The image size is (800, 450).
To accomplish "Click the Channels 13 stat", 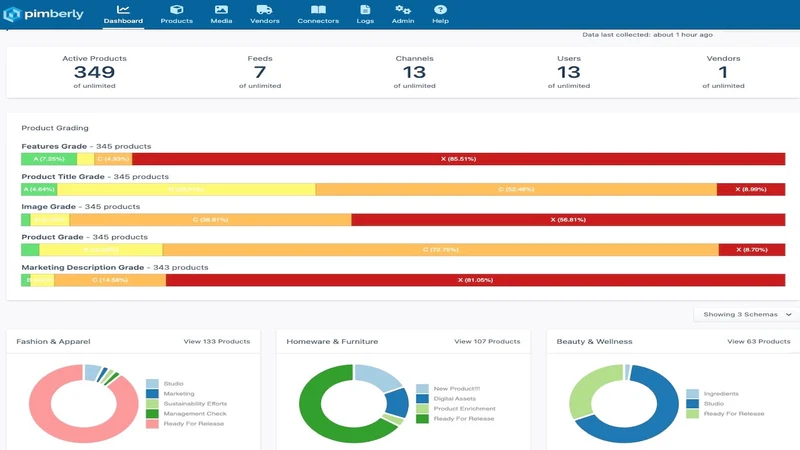I will coord(414,72).
